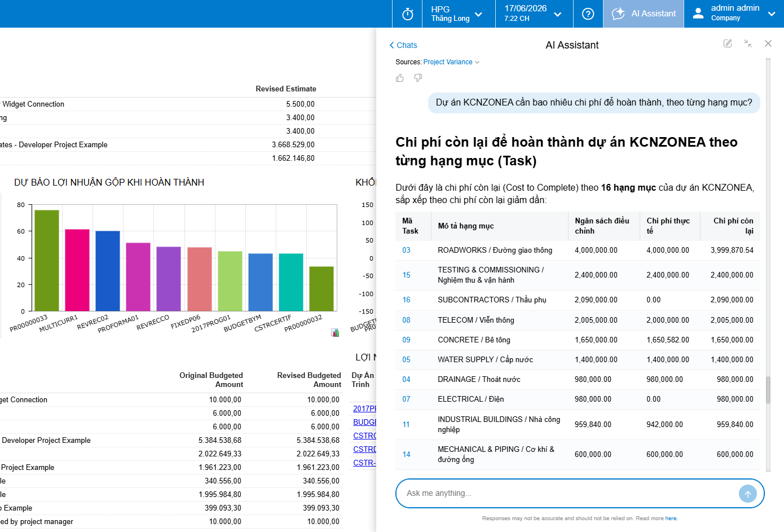Viewport: 784px width, 532px height.
Task: Open the help question mark icon
Action: point(588,14)
